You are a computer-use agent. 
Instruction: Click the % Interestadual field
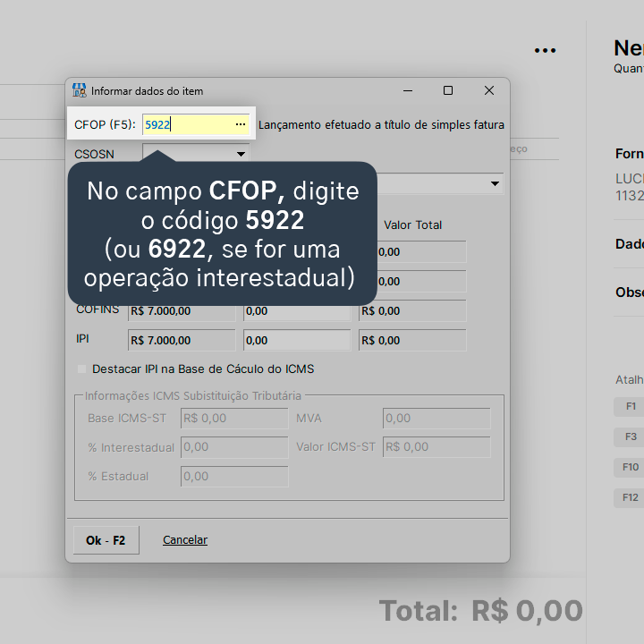click(234, 447)
